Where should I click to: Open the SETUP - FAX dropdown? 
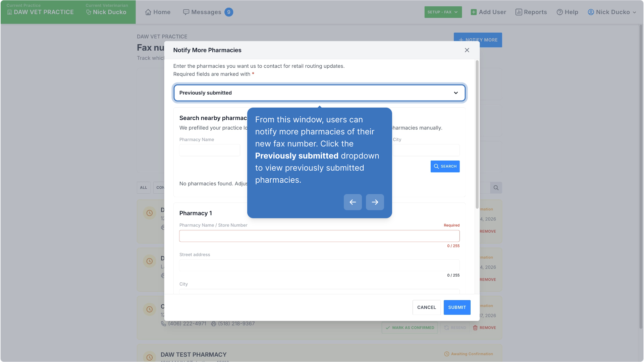[443, 12]
